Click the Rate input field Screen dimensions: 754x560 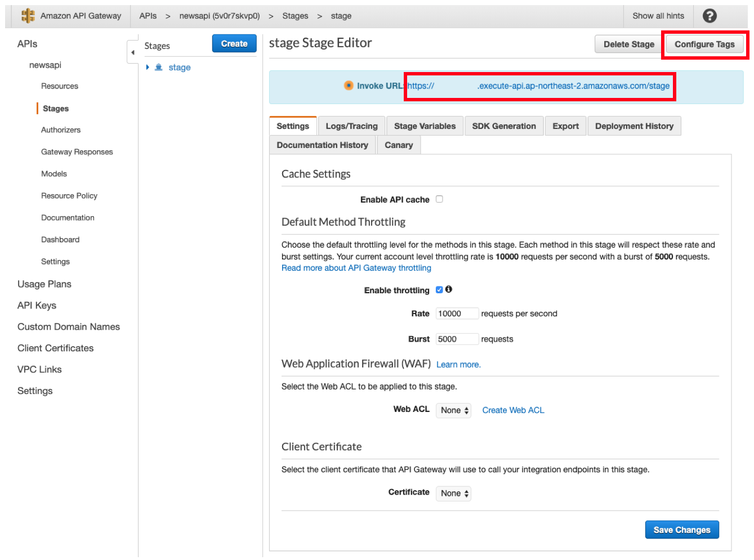coord(457,313)
